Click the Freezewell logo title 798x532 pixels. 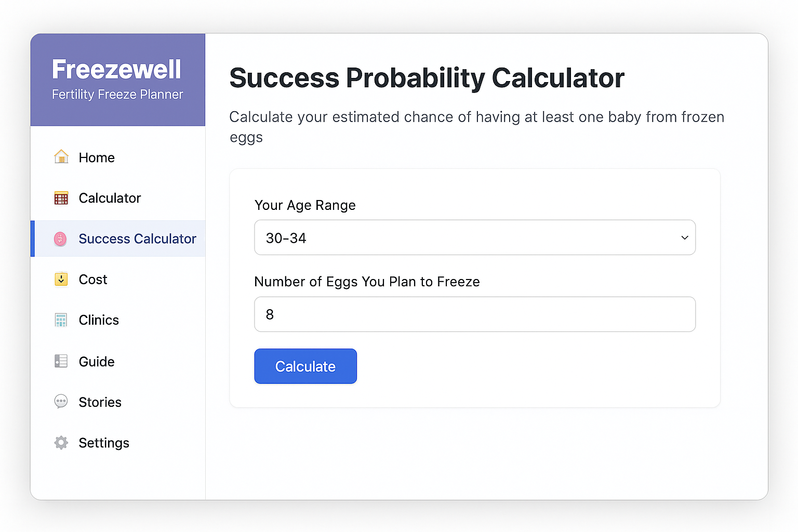pos(117,69)
